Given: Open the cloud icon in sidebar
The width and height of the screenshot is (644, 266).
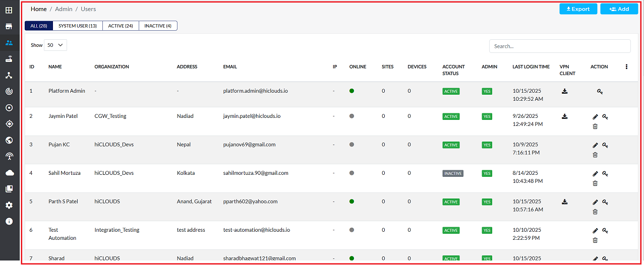Looking at the screenshot, I should pos(9,173).
